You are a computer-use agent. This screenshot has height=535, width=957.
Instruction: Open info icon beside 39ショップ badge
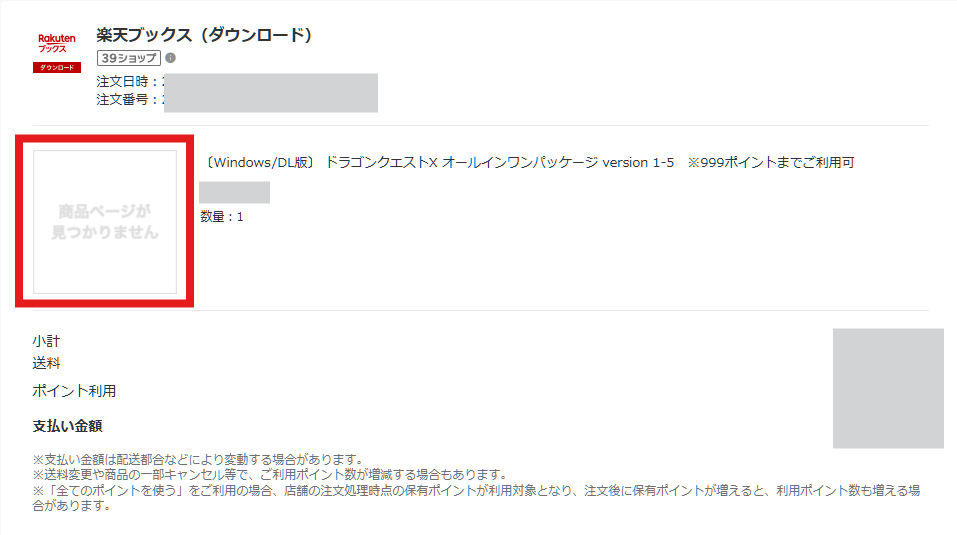click(171, 58)
